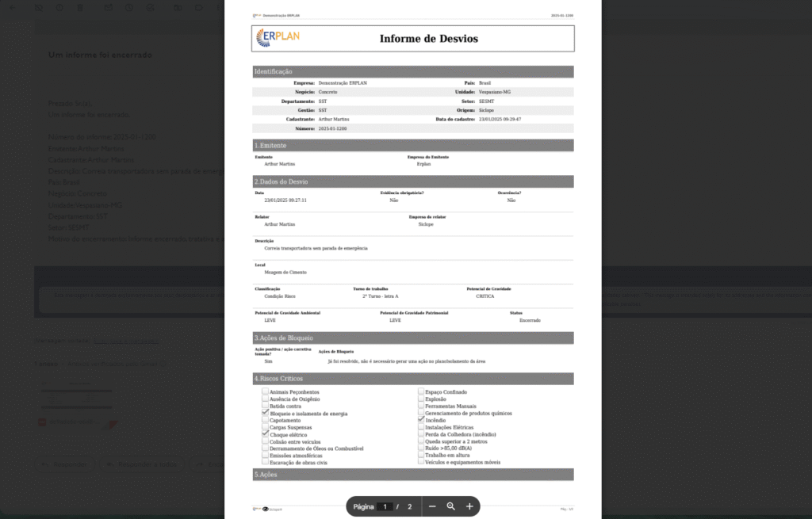Click the ERPLAN logo in the document header

(278, 38)
